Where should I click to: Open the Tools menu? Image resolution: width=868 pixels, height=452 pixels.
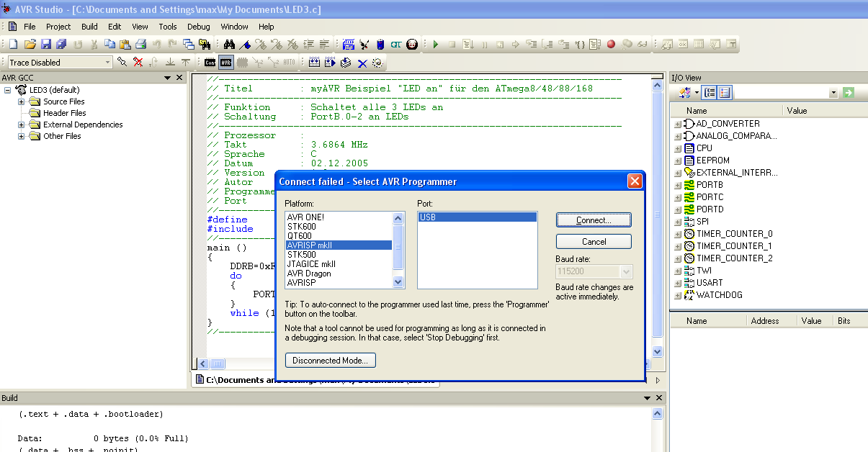coord(168,27)
